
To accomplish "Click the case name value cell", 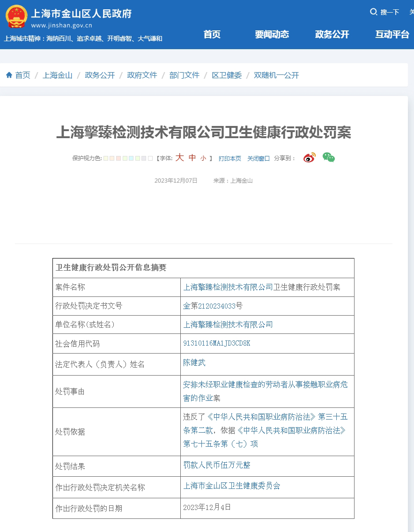I will click(x=267, y=288).
